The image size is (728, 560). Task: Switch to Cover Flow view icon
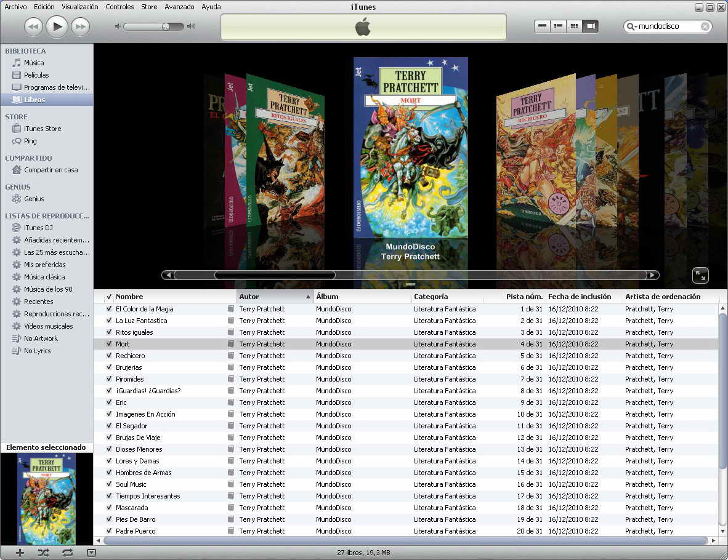pyautogui.click(x=591, y=26)
